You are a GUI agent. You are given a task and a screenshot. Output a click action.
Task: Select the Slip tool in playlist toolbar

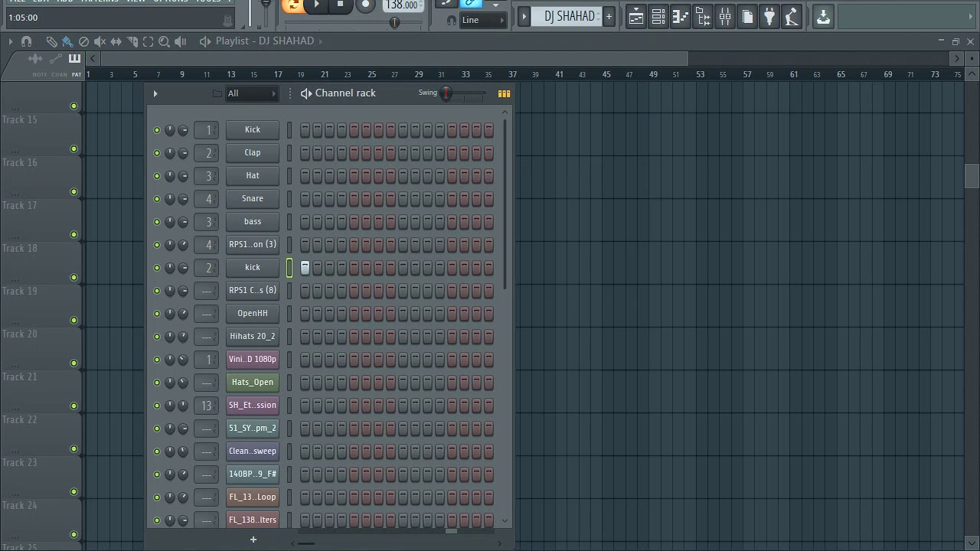pyautogui.click(x=116, y=41)
